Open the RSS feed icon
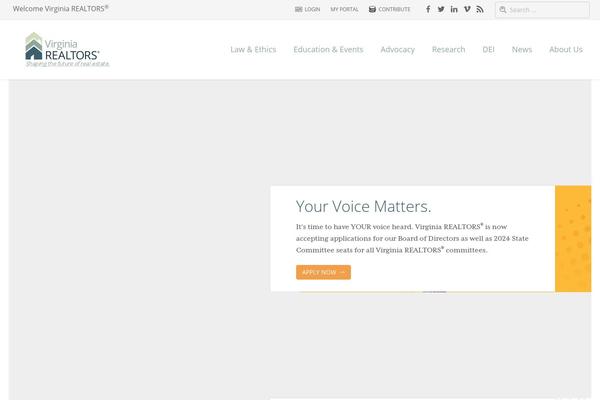The height and width of the screenshot is (400, 600). pos(480,9)
